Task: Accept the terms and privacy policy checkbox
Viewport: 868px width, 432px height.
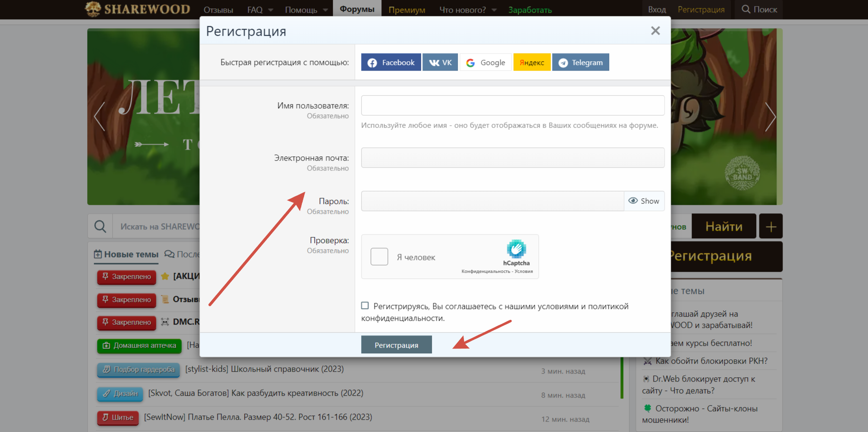Action: pos(365,306)
